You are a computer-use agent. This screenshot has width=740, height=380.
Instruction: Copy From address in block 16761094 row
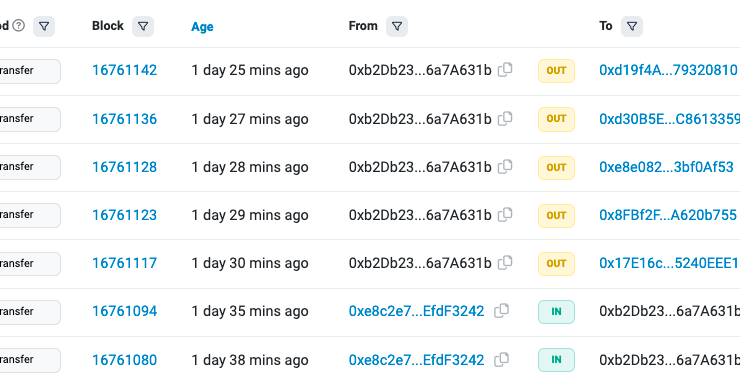(501, 311)
